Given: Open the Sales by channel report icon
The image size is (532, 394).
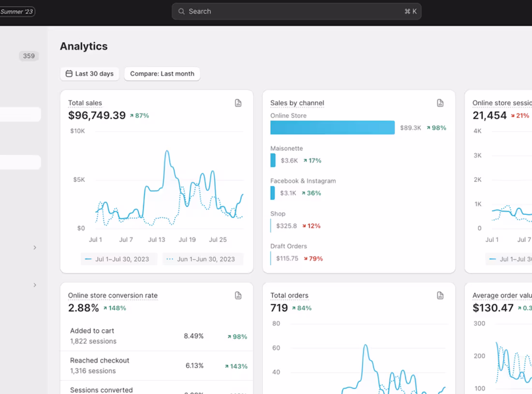Looking at the screenshot, I should pos(440,103).
